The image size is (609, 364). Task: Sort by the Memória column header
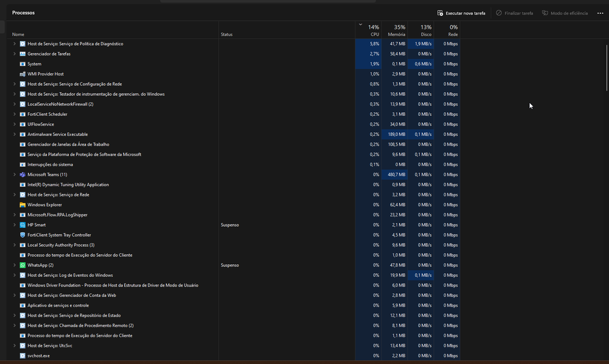tap(394, 30)
